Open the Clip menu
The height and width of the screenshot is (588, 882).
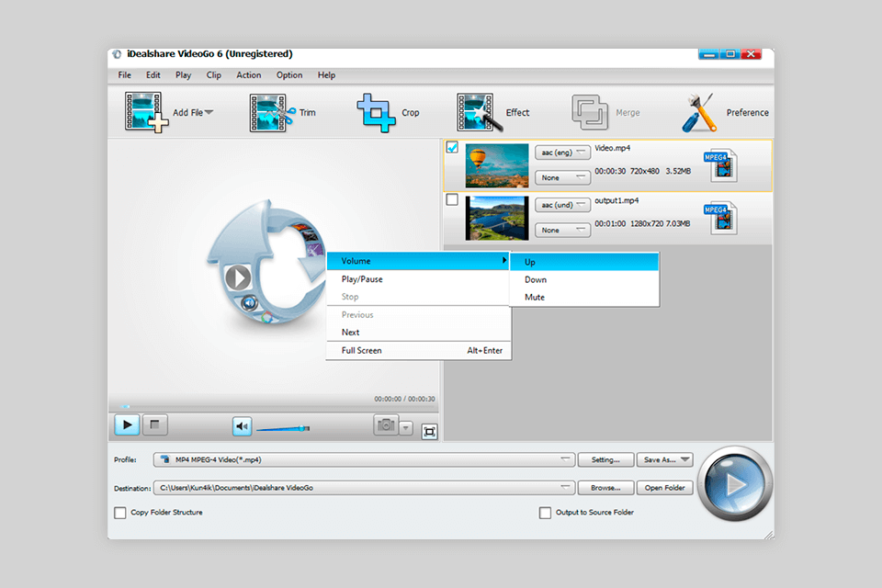[214, 74]
